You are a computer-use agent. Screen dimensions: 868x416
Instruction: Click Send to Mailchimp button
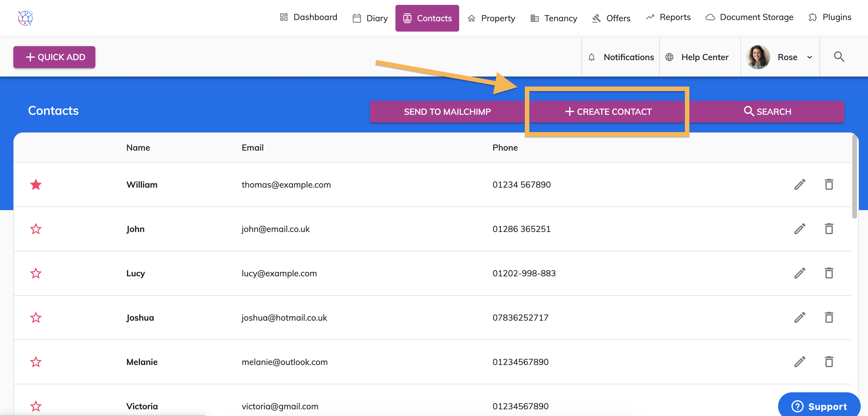447,111
